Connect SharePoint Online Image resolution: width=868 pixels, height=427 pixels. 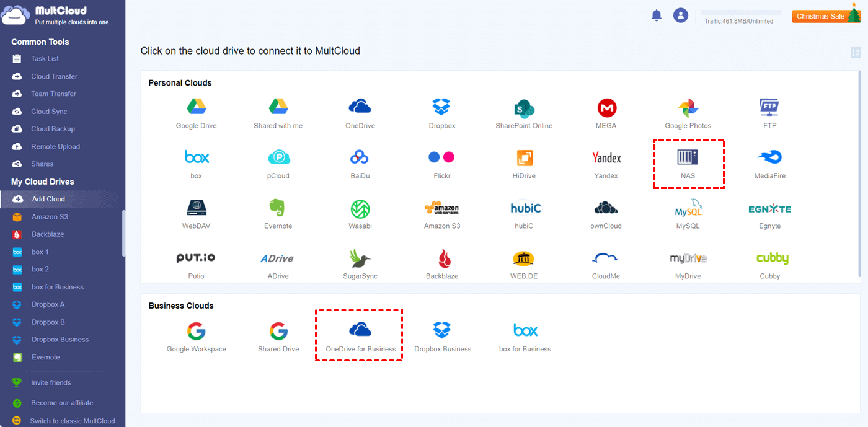[524, 108]
